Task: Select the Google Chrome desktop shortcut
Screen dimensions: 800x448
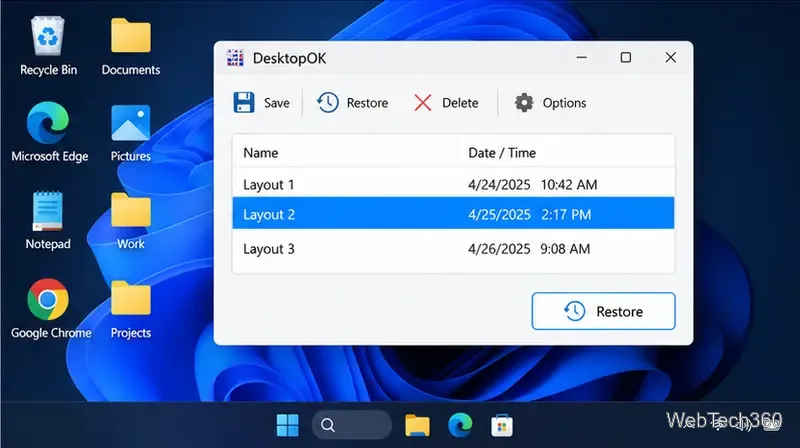Action: [48, 300]
